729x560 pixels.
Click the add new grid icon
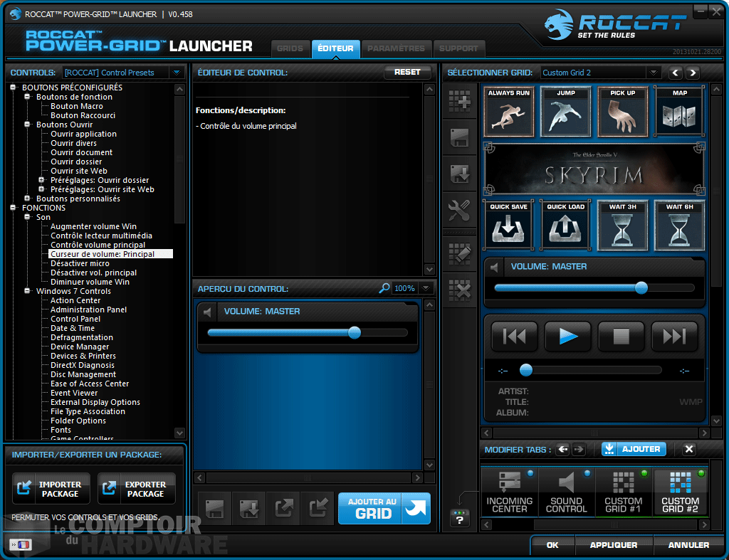[460, 101]
